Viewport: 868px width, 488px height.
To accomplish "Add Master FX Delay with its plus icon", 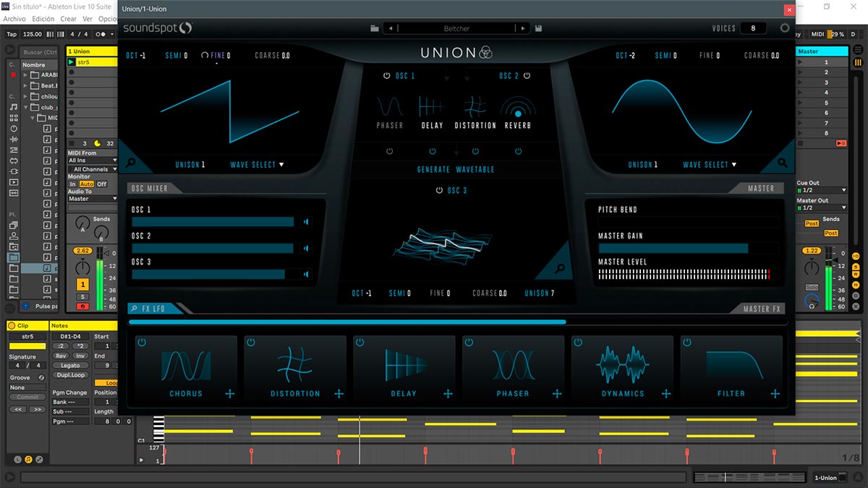I will coord(448,393).
